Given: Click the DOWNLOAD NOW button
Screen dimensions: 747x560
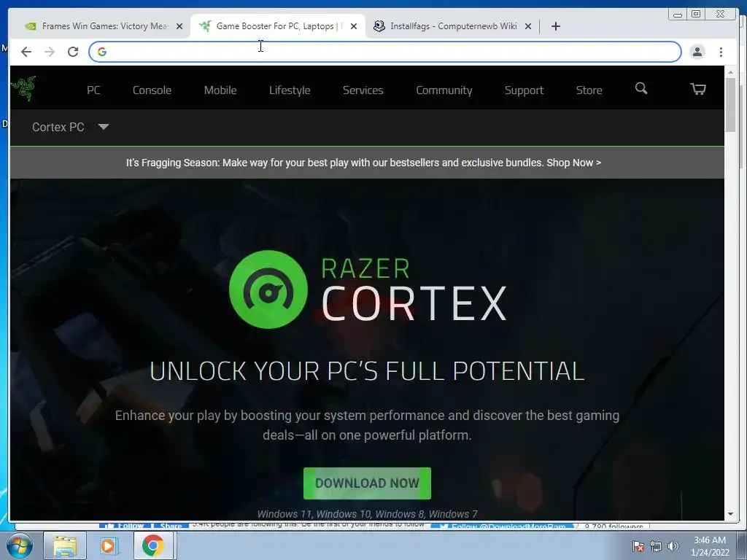Looking at the screenshot, I should point(368,483).
